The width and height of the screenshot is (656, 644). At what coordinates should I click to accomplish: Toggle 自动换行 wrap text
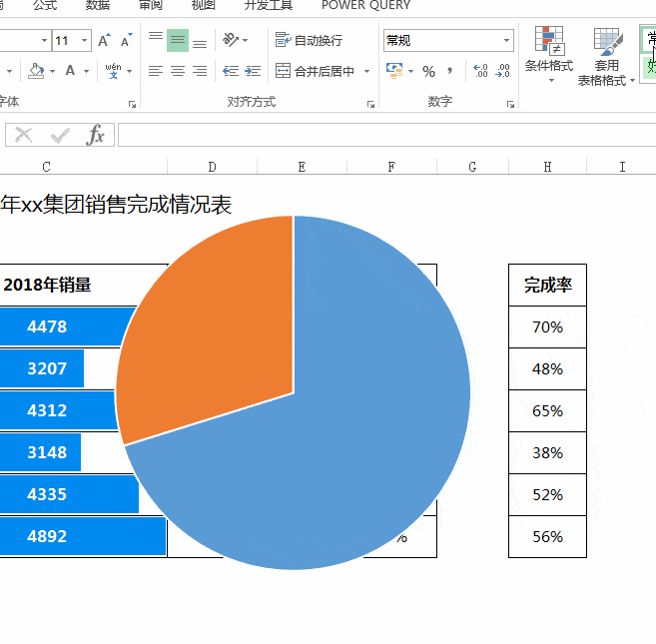(309, 40)
